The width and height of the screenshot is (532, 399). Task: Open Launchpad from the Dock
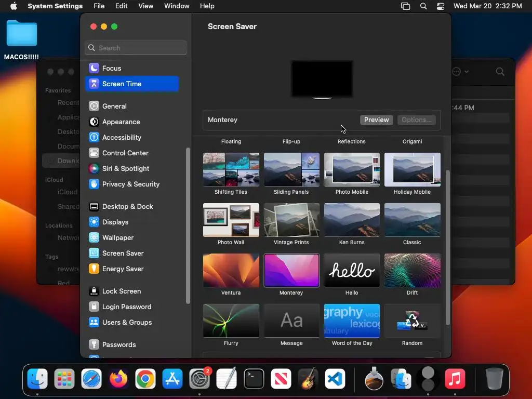click(64, 379)
